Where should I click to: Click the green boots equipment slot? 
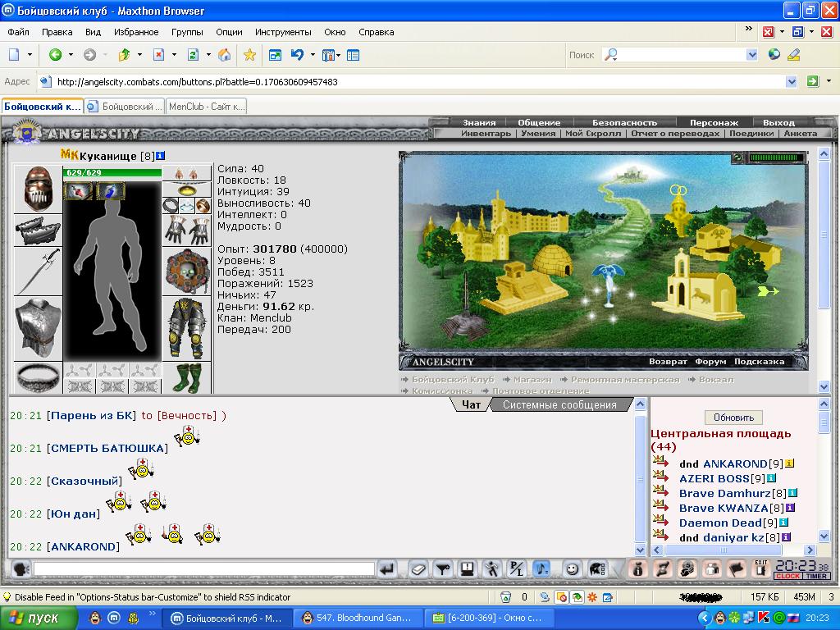(187, 377)
